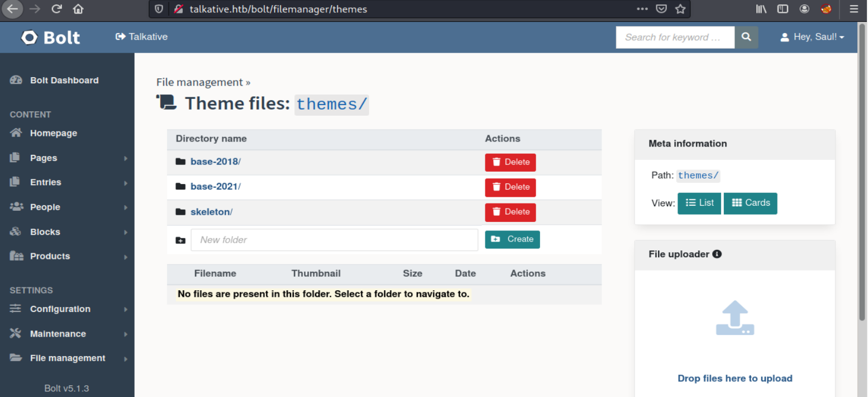The width and height of the screenshot is (868, 397).
Task: Toggle the browser sidebar icon
Action: (x=782, y=9)
